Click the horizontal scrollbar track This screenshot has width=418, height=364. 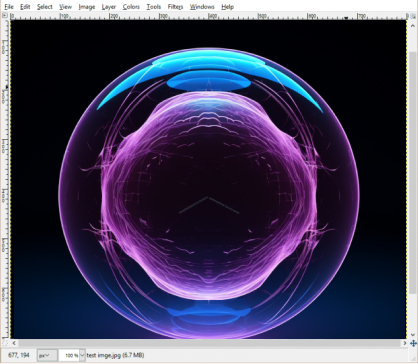click(x=209, y=343)
